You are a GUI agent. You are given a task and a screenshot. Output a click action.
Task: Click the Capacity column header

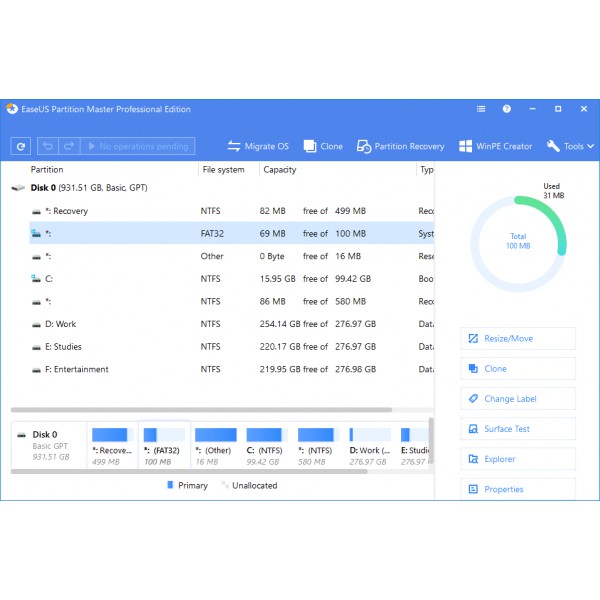point(280,170)
